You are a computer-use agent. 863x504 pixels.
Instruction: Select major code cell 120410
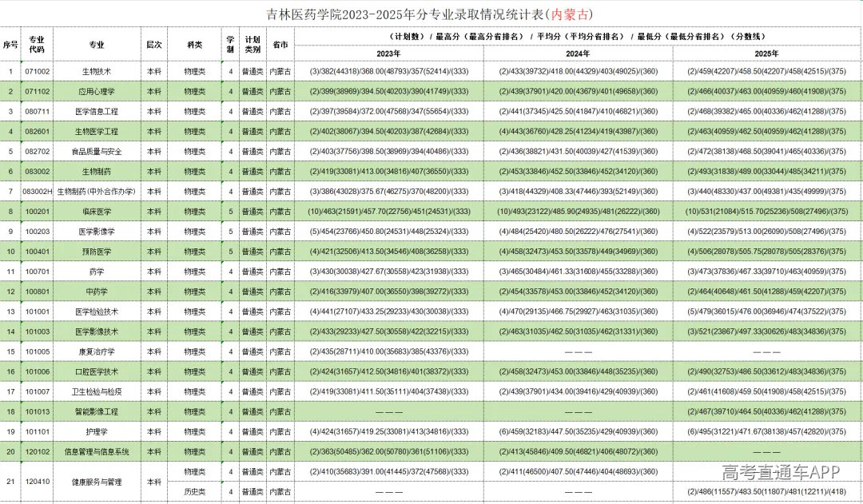(37, 482)
